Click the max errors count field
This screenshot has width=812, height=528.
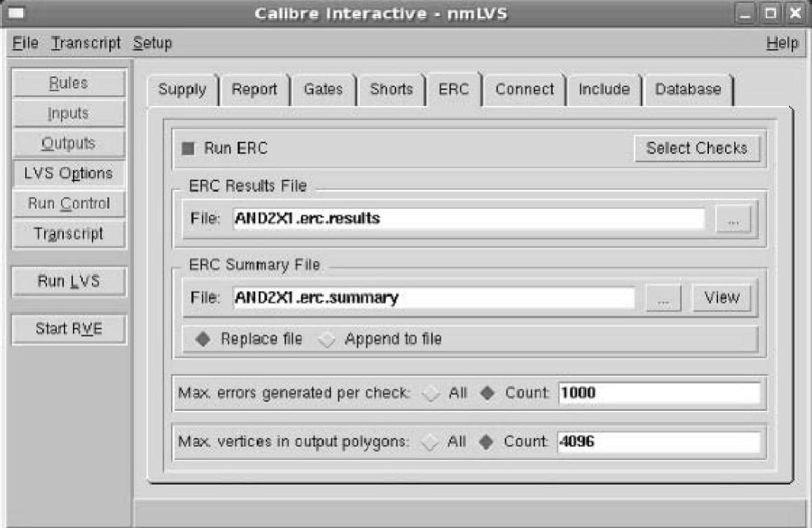pos(659,393)
